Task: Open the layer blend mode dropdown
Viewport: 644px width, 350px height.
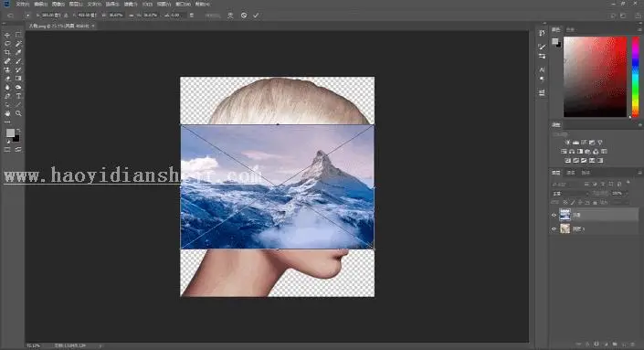Action: coord(570,193)
